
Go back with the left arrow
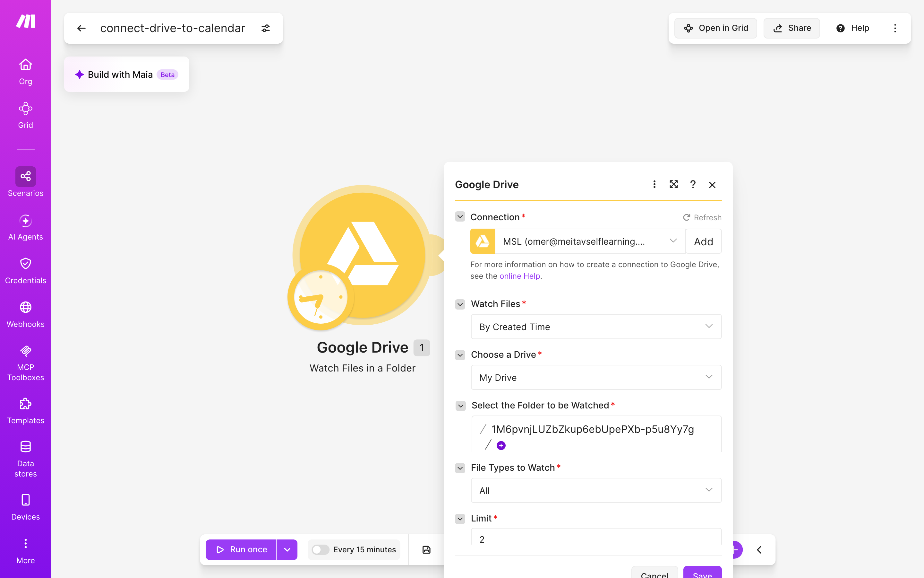(x=81, y=28)
